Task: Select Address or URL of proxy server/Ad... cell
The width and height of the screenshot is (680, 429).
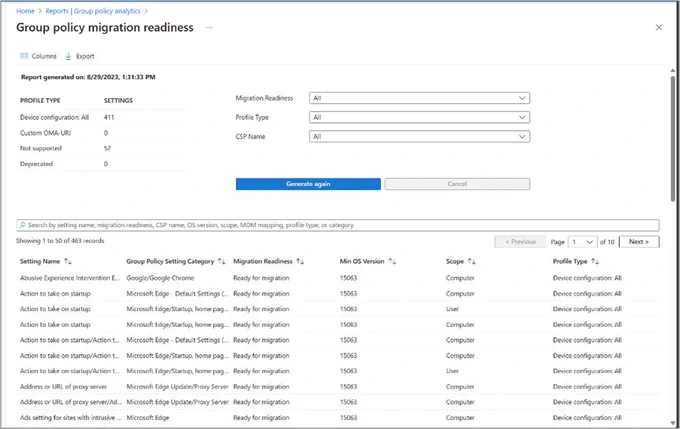Action: (71, 402)
